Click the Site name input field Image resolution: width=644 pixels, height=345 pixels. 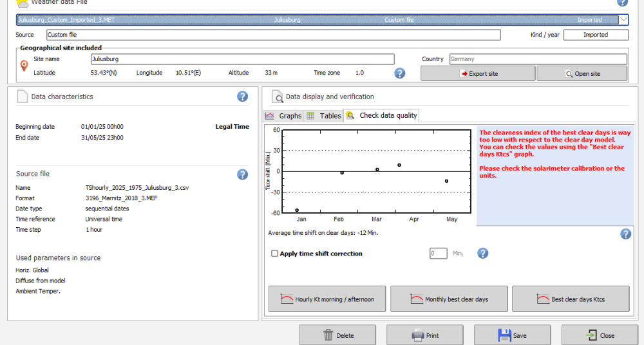[x=242, y=59]
